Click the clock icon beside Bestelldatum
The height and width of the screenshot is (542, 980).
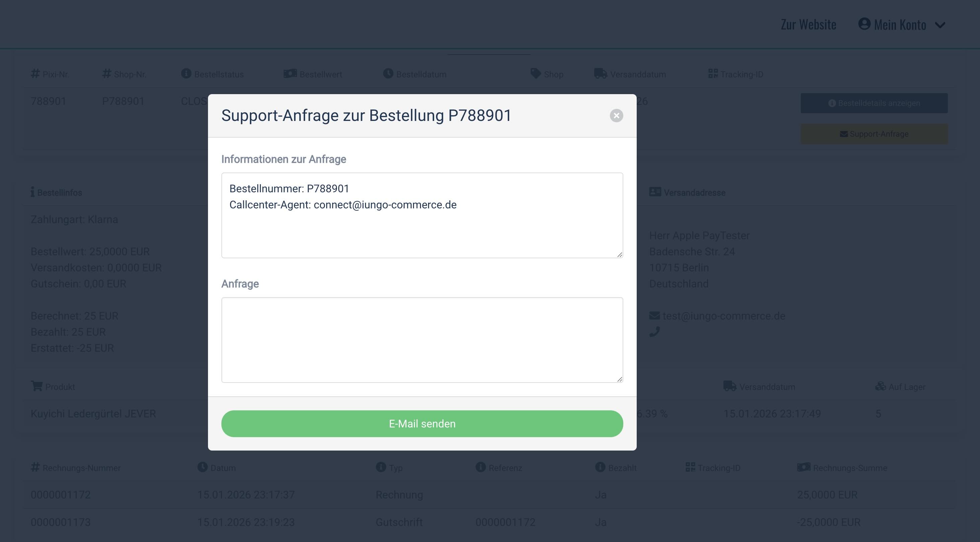[388, 73]
